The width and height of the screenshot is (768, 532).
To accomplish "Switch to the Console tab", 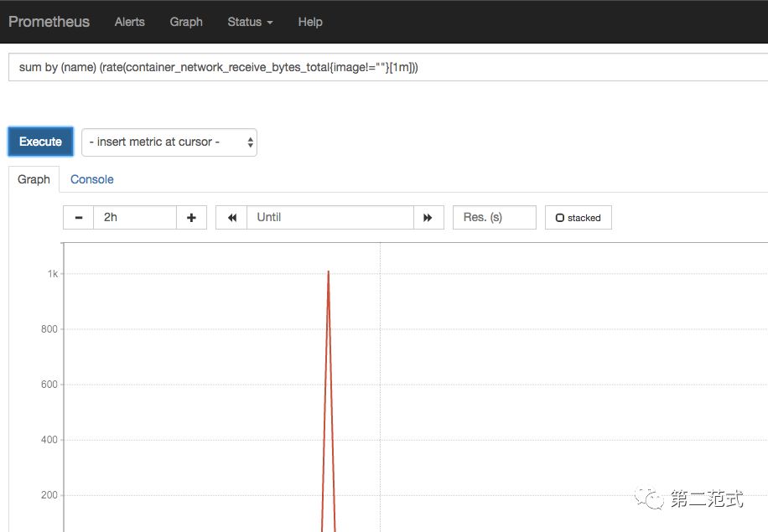I will tap(92, 179).
